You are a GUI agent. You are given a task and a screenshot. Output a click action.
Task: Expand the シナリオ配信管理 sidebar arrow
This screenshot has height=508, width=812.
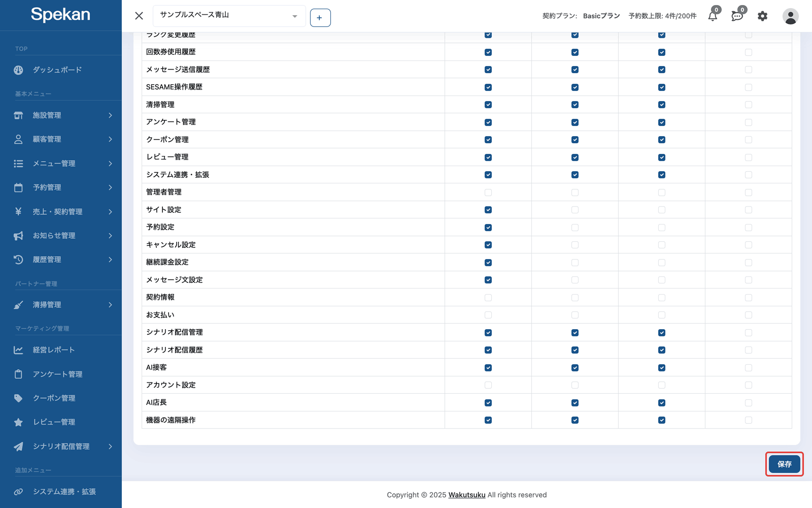110,447
